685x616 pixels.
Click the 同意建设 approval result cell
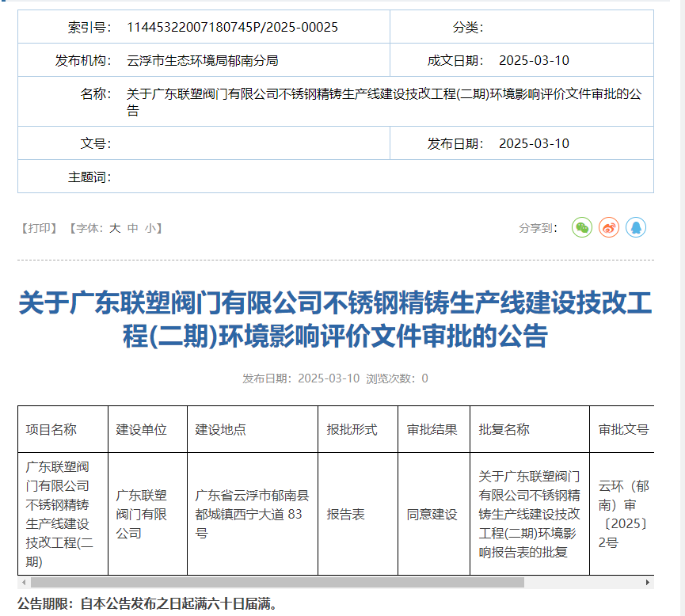click(432, 514)
